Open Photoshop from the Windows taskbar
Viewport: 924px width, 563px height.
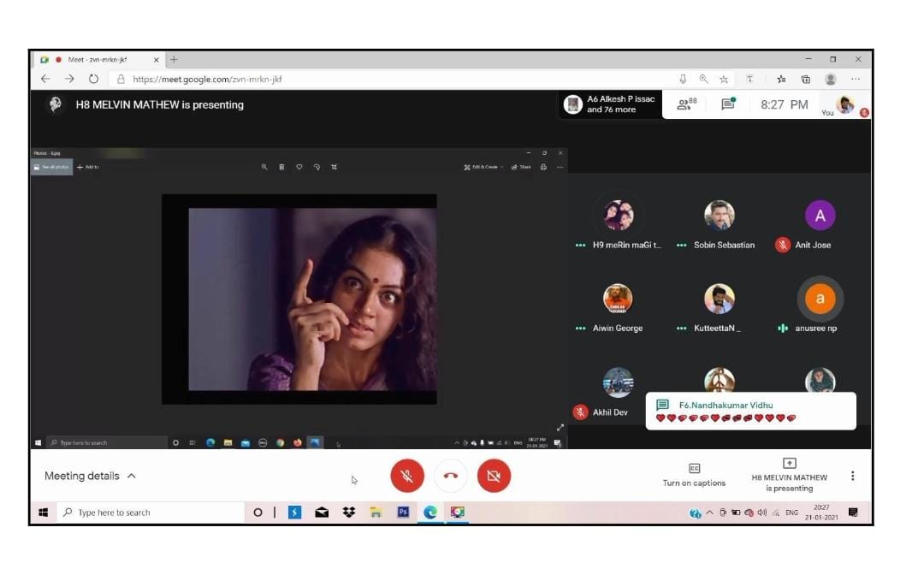(403, 513)
